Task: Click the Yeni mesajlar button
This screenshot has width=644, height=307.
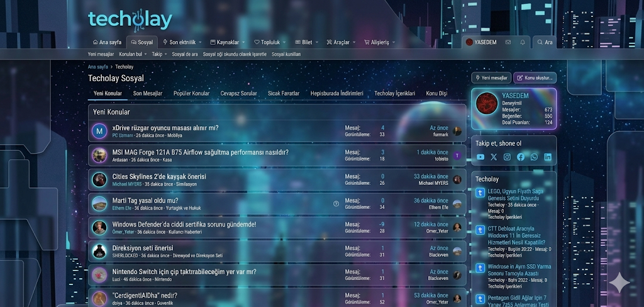Action: pyautogui.click(x=491, y=77)
